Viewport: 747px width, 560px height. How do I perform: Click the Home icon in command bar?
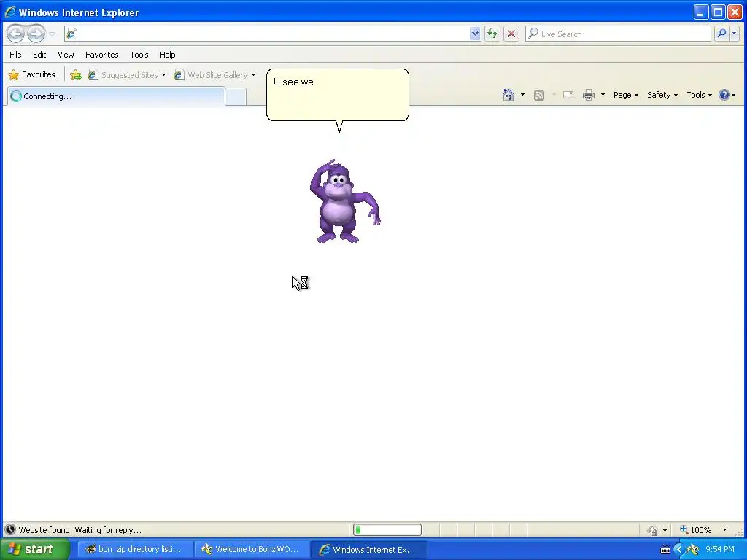508,95
